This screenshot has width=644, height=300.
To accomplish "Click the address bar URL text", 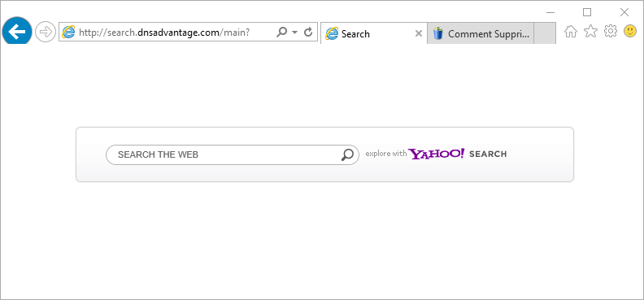I will click(x=164, y=33).
